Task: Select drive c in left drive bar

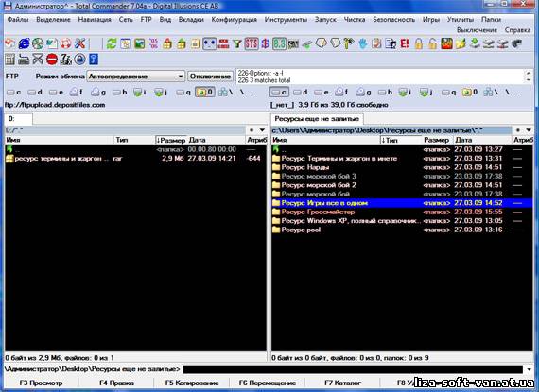Action: click(14, 92)
